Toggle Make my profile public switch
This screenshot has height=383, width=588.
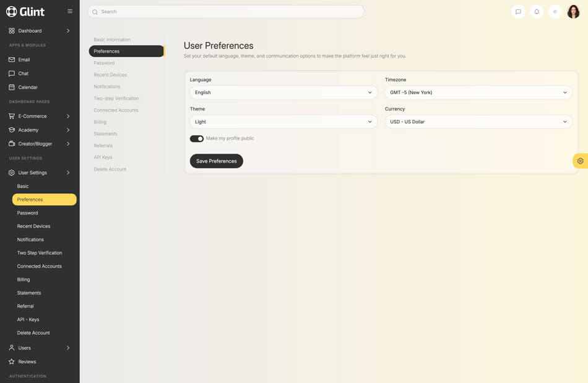tap(197, 139)
